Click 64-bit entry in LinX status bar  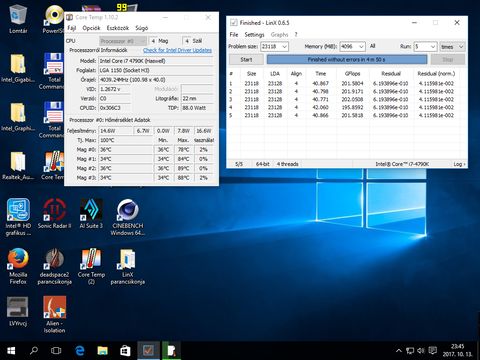pos(262,164)
